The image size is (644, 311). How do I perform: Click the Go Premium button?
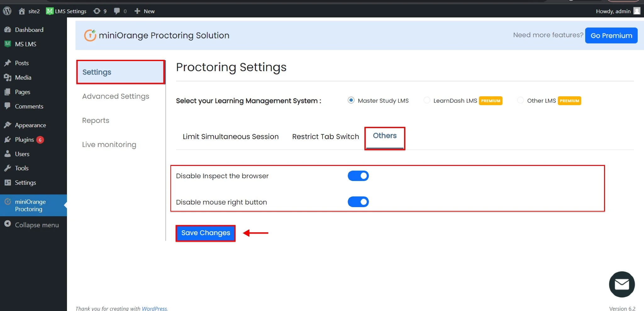click(x=611, y=36)
